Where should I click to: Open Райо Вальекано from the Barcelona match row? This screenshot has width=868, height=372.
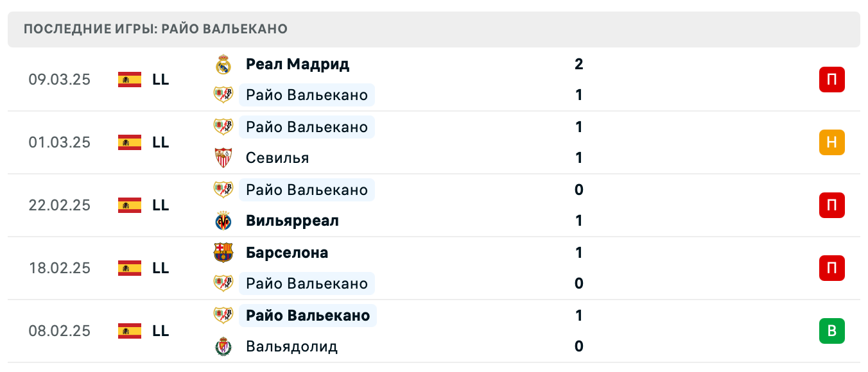pyautogui.click(x=306, y=283)
